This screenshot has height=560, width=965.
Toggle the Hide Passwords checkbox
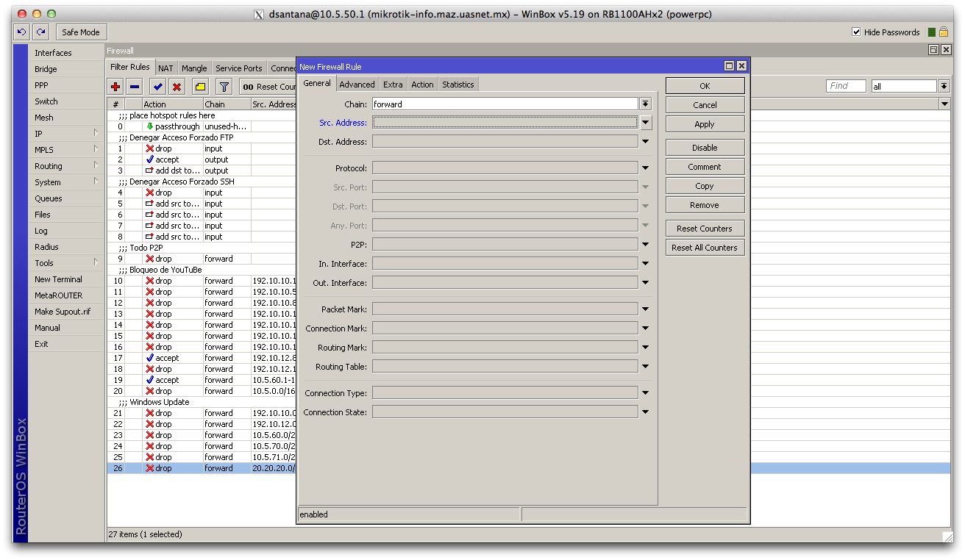click(856, 32)
